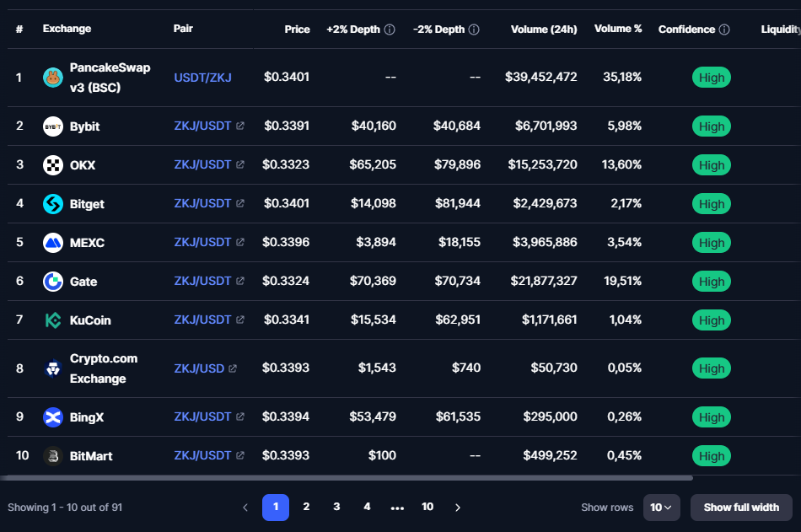Click High confidence badge for PancakeSwap

(712, 78)
